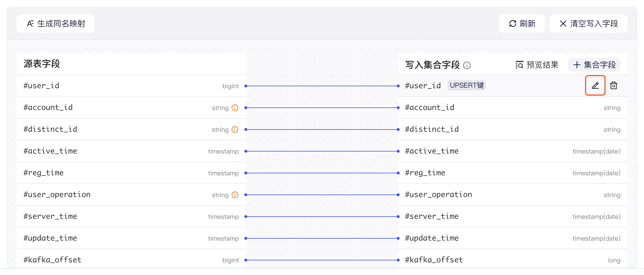Select target field #user_operation in collection
The image size is (644, 275).
[513, 195]
